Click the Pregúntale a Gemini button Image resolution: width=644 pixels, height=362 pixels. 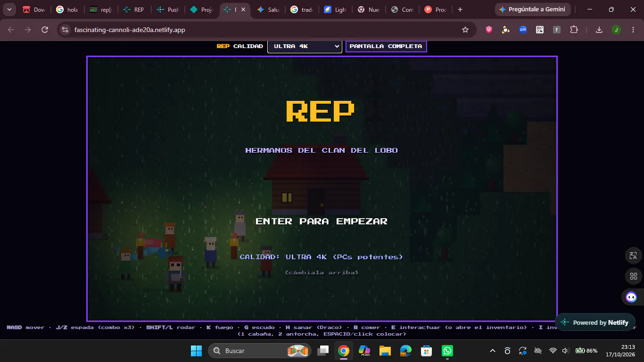point(533,9)
